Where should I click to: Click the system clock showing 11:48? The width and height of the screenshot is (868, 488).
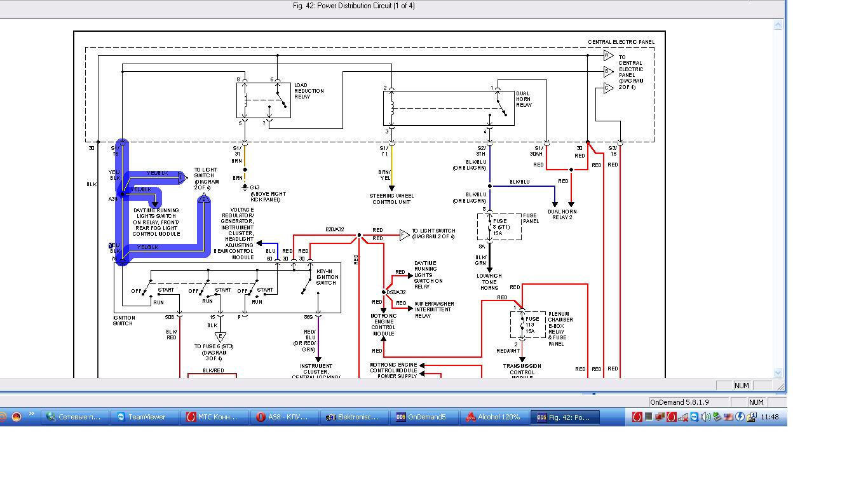click(770, 417)
